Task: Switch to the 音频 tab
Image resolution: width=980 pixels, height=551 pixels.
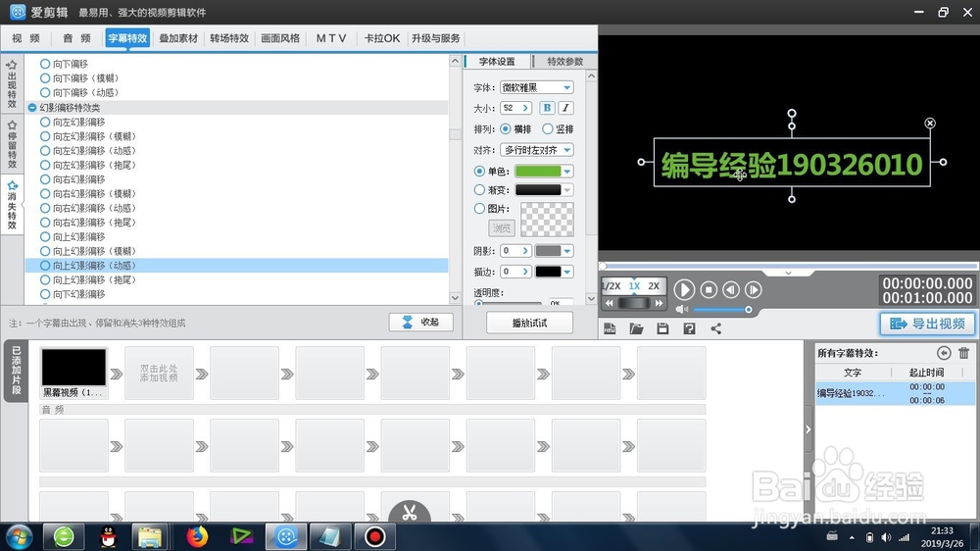Action: pyautogui.click(x=76, y=38)
